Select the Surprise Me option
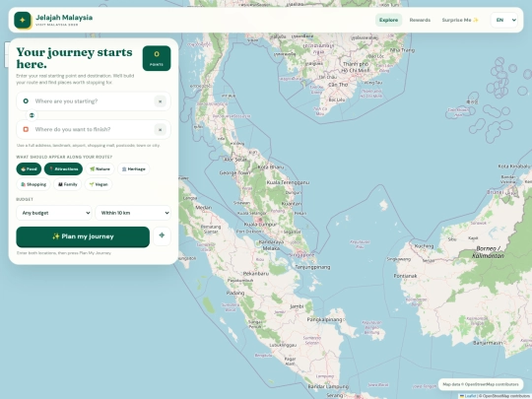532x399 pixels. [x=460, y=20]
